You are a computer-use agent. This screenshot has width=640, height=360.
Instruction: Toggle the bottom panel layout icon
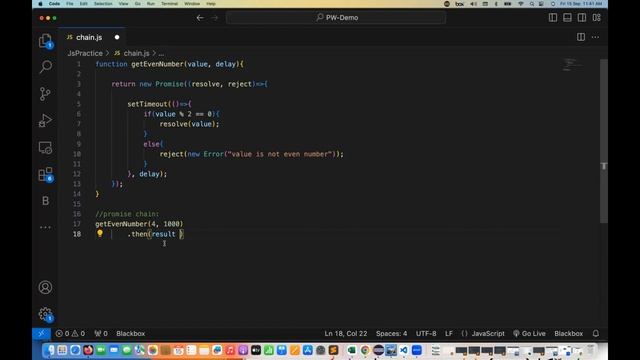click(567, 18)
